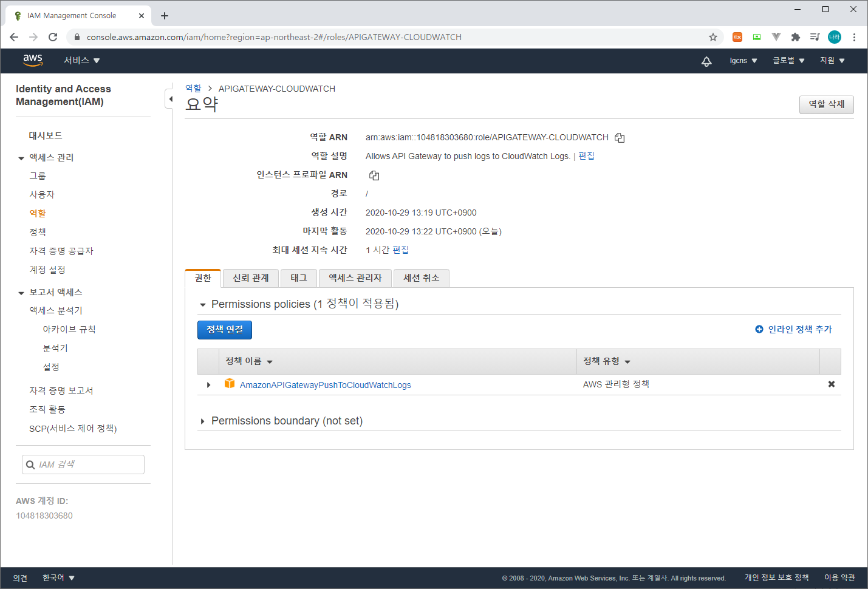Viewport: 868px width, 589px height.
Task: Copy the role ARN with copy icon
Action: coord(620,138)
